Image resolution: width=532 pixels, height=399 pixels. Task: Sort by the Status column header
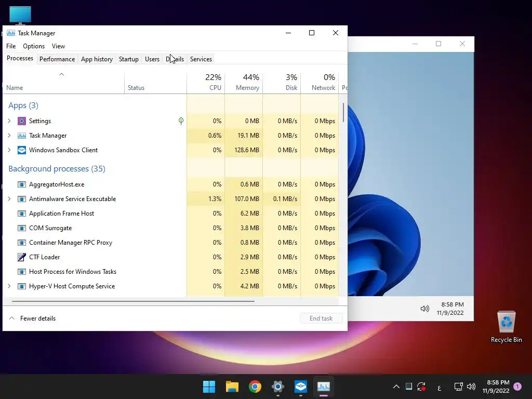click(x=155, y=83)
